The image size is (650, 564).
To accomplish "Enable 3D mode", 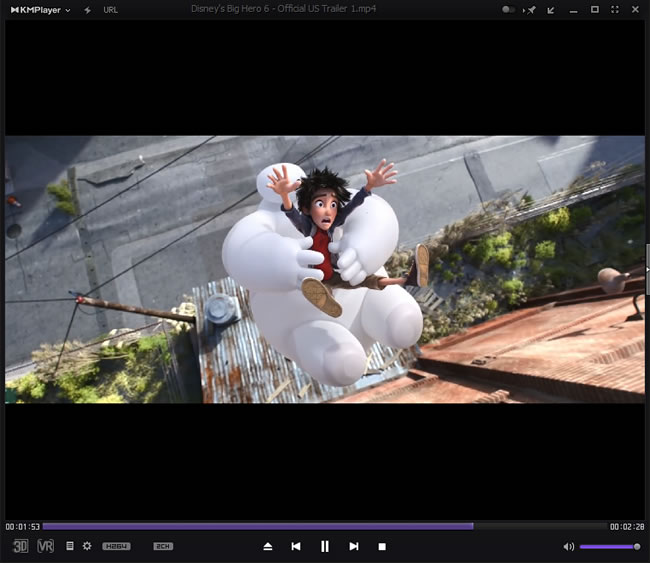I will pyautogui.click(x=20, y=546).
